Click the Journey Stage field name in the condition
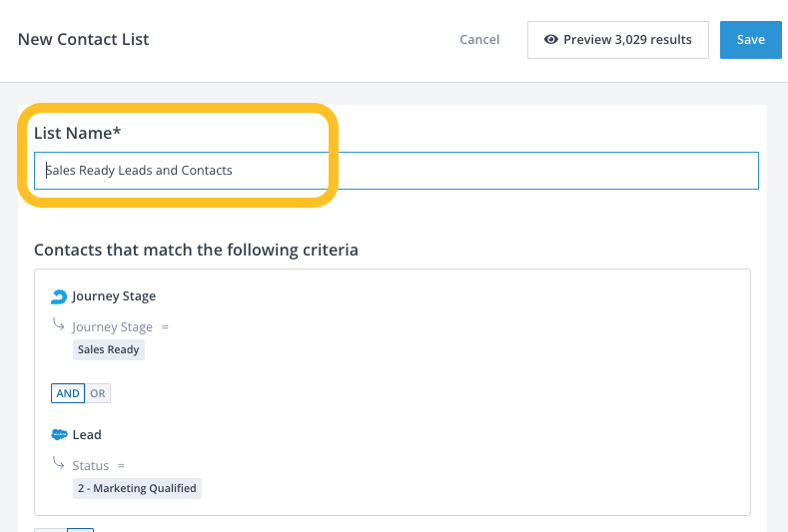788x532 pixels. tap(112, 326)
